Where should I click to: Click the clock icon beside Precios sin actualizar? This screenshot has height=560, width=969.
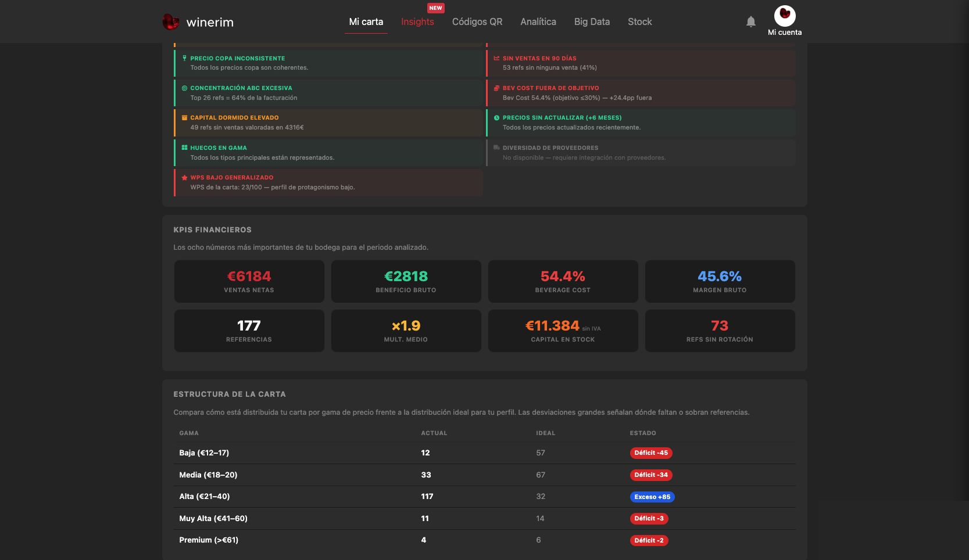497,118
